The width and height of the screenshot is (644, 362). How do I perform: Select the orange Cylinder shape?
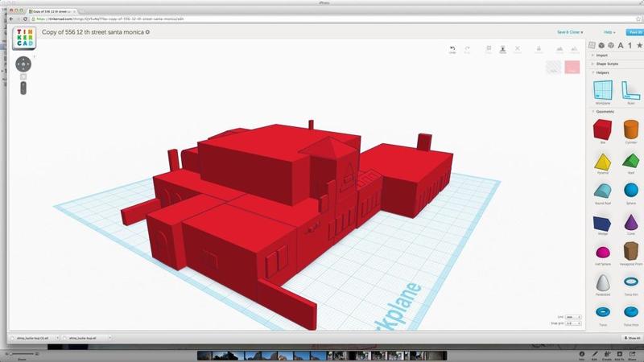630,129
